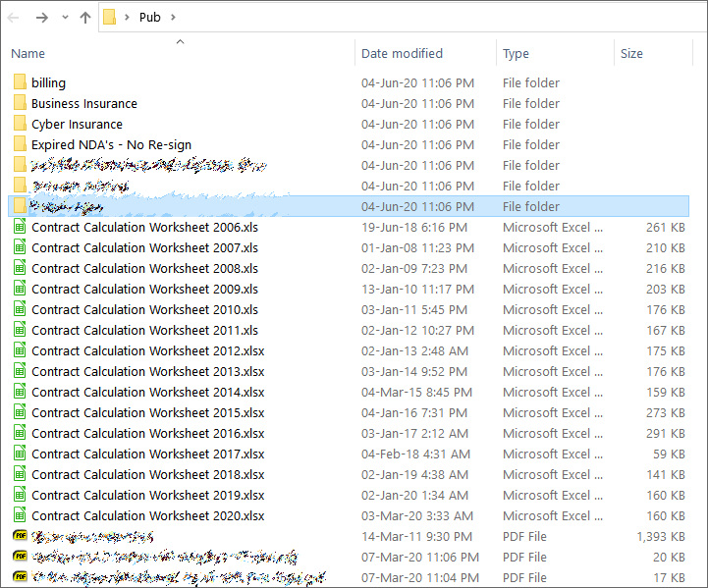Sort files by Name column header

28,54
